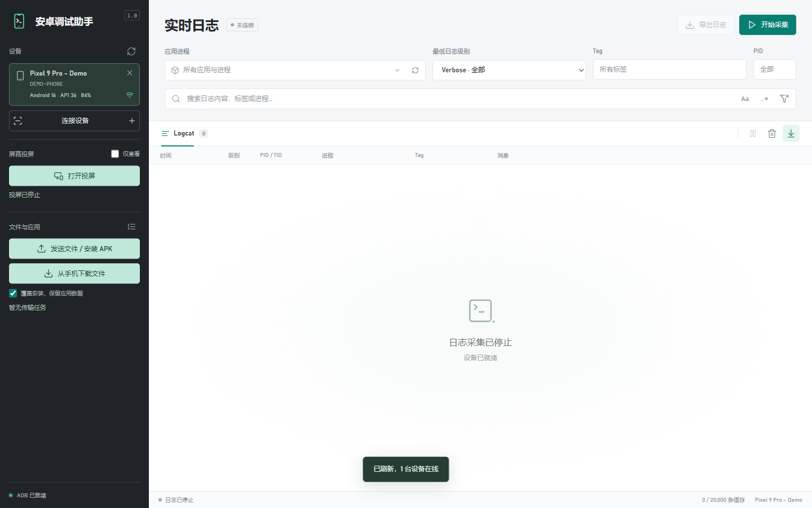The width and height of the screenshot is (812, 508).
Task: Focus the 所有标签 Tag input
Action: (x=669, y=69)
